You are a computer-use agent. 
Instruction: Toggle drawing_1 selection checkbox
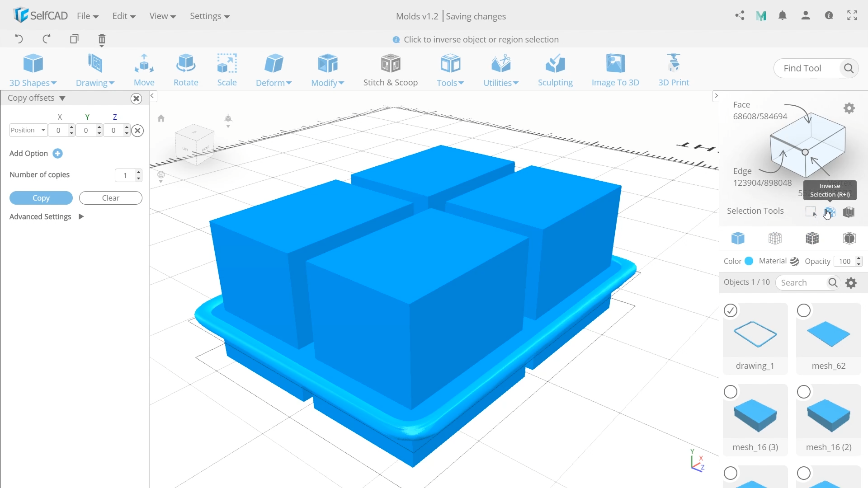click(731, 310)
